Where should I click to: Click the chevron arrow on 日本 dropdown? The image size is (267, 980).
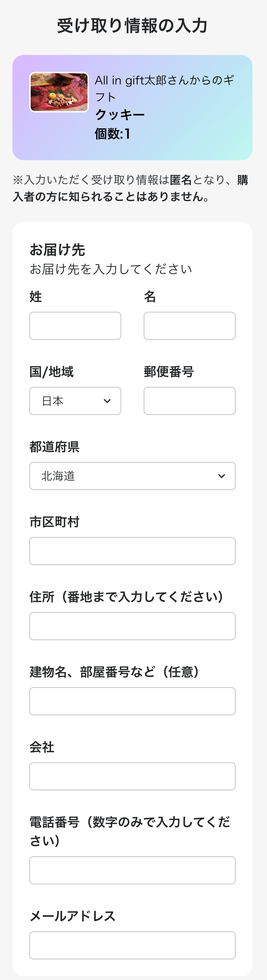coord(107,401)
